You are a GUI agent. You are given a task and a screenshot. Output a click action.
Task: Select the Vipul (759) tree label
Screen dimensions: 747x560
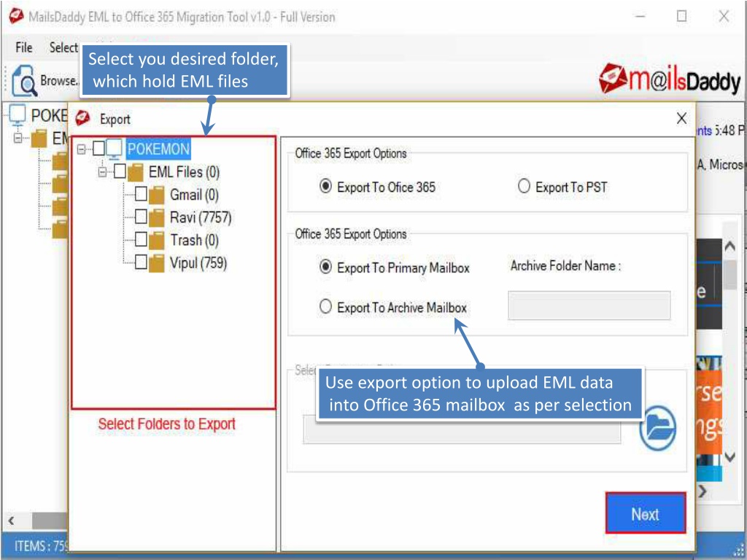pos(198,262)
